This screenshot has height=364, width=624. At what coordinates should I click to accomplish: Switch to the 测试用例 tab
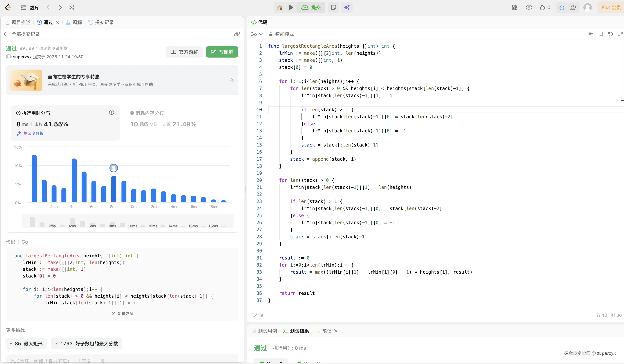coord(265,331)
